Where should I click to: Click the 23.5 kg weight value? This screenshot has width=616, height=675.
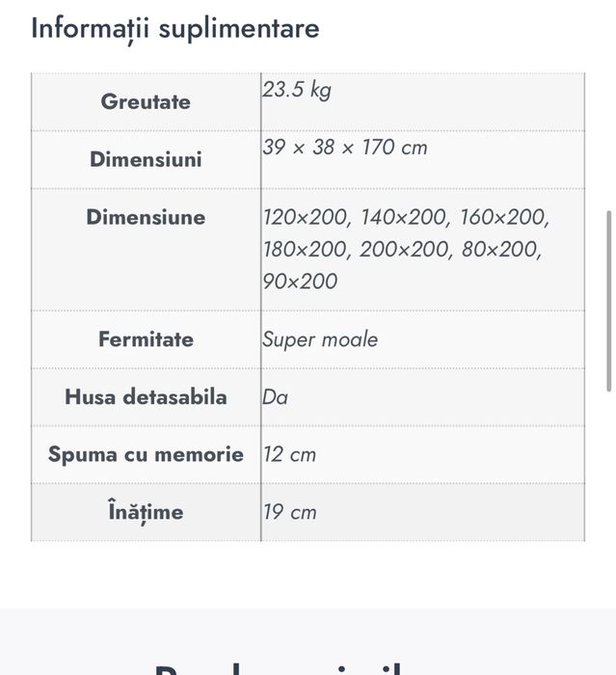pyautogui.click(x=297, y=91)
